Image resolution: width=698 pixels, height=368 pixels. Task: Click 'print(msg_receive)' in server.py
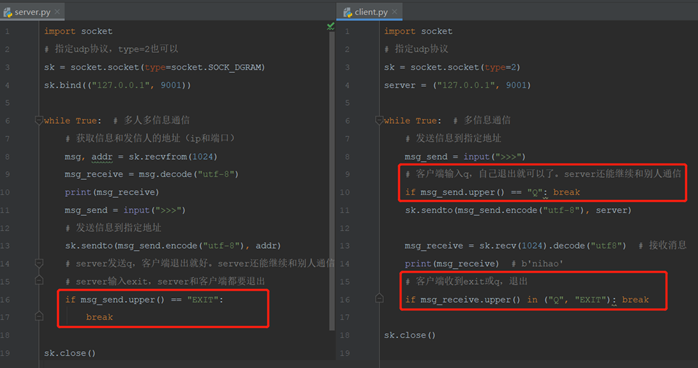(112, 192)
